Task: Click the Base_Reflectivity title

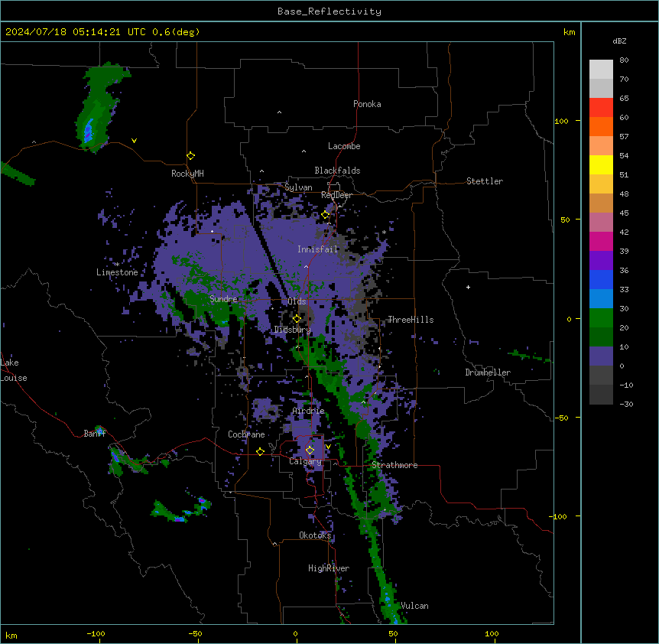Action: pos(329,11)
